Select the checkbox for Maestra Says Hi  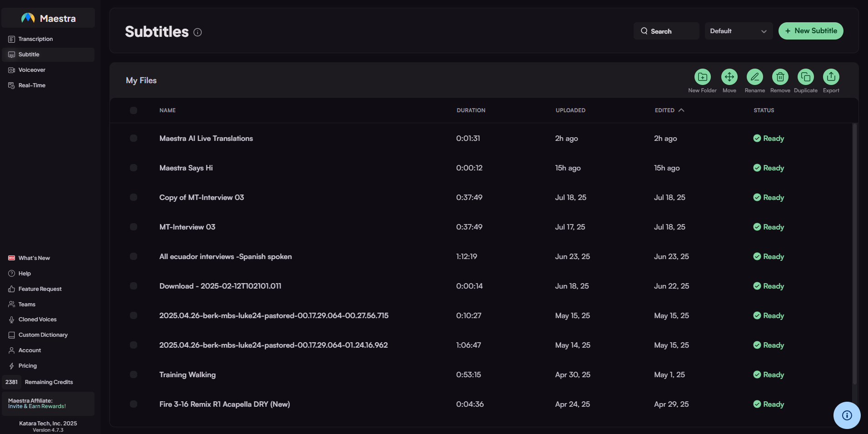pos(134,168)
